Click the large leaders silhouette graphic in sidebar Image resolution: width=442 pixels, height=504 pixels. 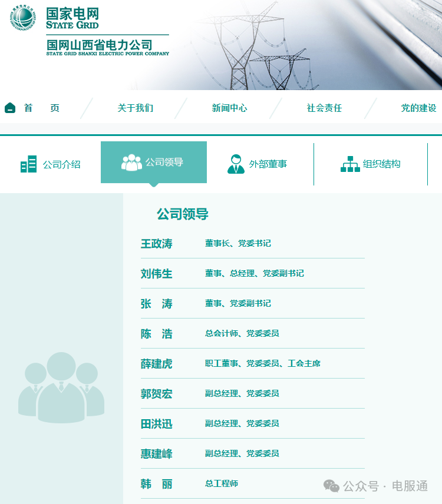[61, 387]
